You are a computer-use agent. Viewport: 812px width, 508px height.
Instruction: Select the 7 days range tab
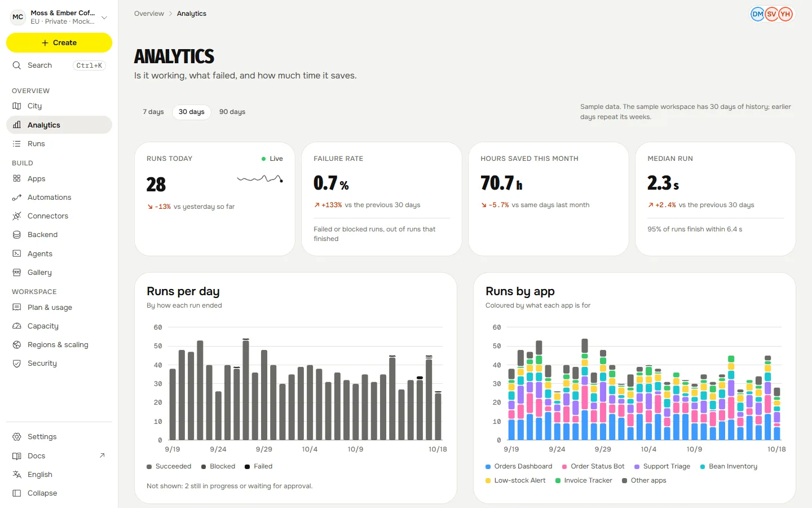click(x=153, y=112)
